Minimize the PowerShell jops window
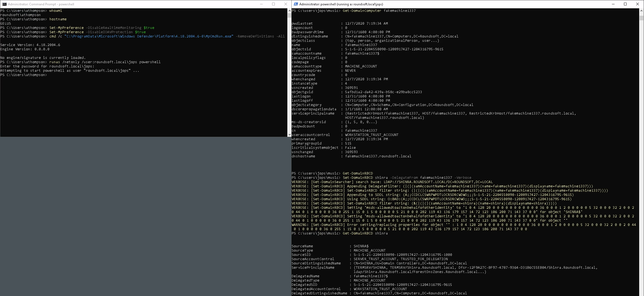The width and height of the screenshot is (644, 296). (x=613, y=4)
